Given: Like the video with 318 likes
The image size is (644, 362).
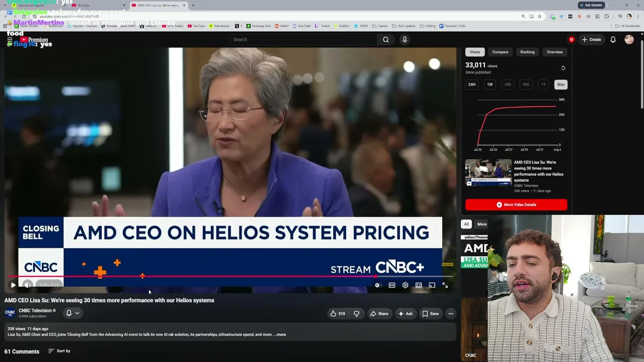Looking at the screenshot, I should [338, 314].
